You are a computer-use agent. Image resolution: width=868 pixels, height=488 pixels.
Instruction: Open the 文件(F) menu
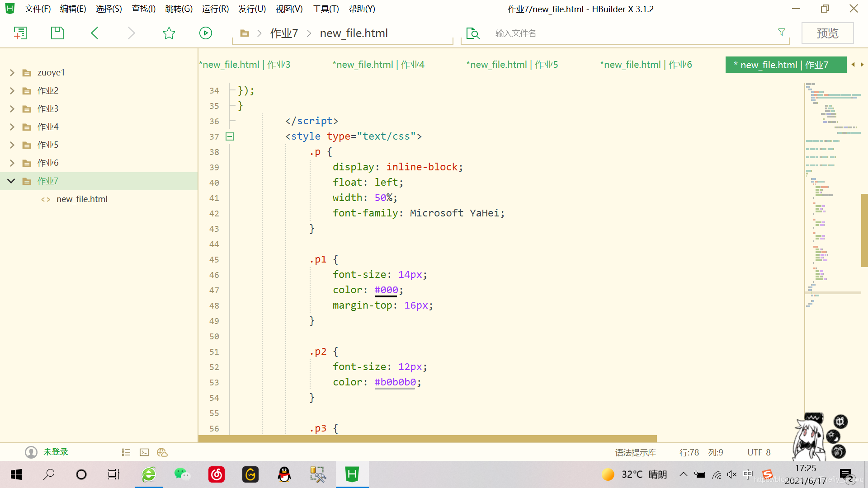tap(38, 9)
